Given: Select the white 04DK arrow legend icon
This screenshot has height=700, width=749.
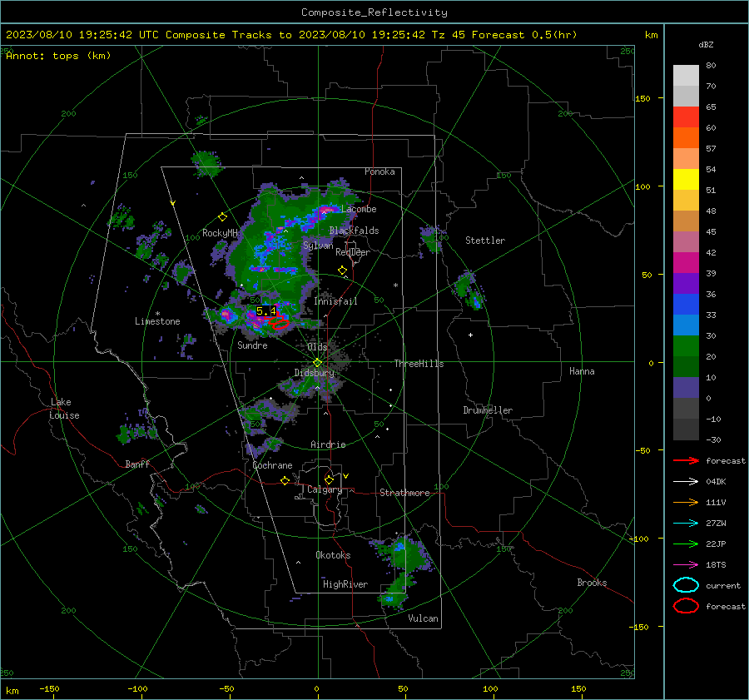Looking at the screenshot, I should click(686, 482).
